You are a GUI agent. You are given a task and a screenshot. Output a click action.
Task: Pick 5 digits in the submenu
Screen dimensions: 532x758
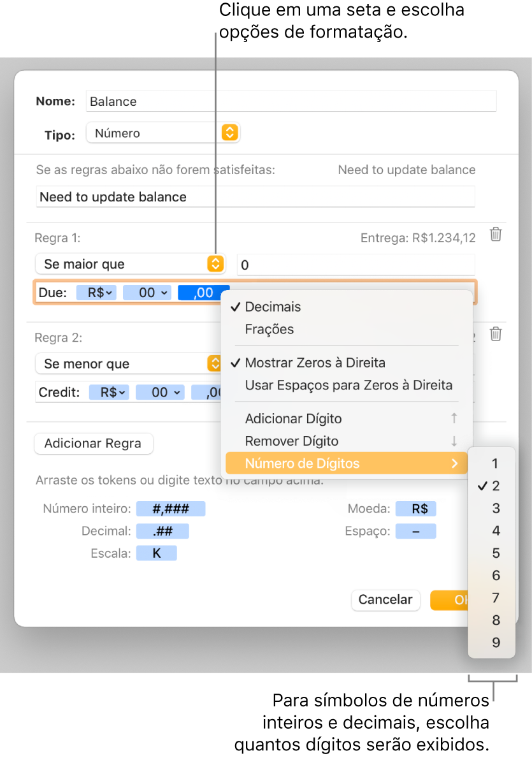tap(492, 553)
